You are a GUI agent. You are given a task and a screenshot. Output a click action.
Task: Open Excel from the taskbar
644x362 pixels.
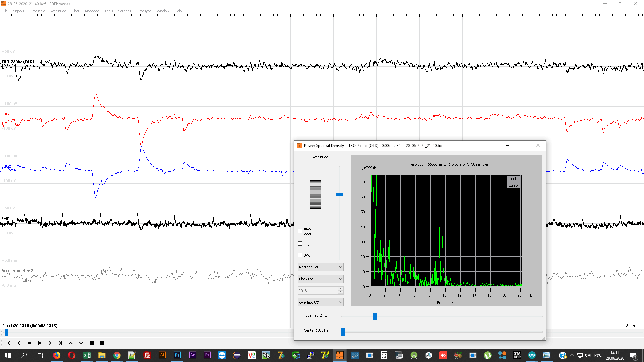point(87,355)
